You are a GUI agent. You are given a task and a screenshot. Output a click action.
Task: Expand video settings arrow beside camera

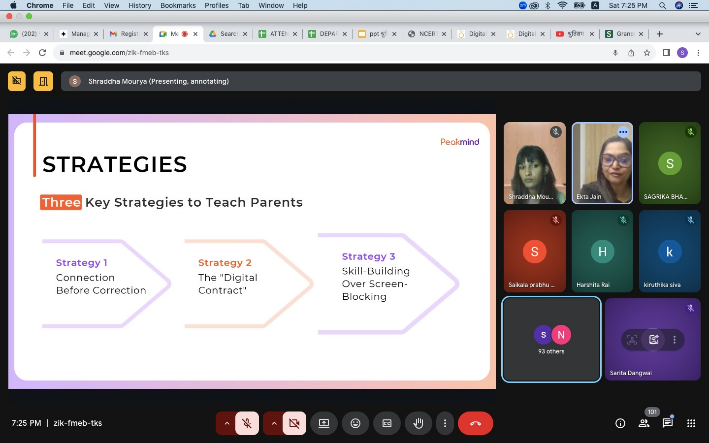(273, 423)
